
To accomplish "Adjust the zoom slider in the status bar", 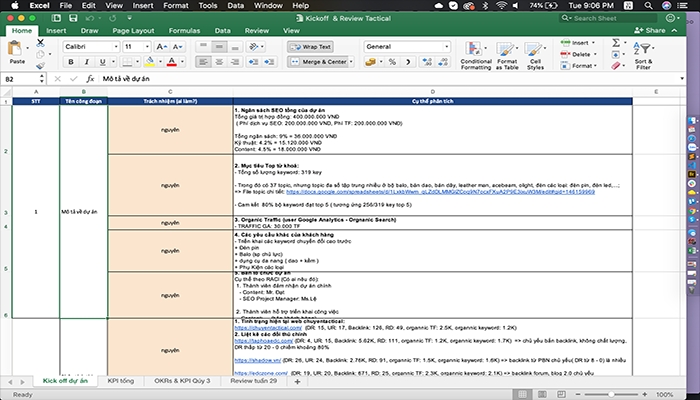I will tap(611, 394).
